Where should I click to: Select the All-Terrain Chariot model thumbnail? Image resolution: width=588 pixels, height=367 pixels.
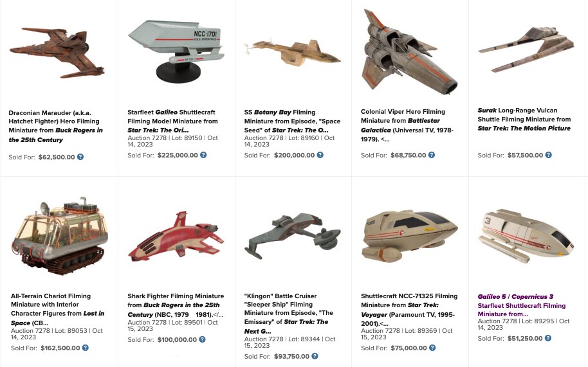60,236
